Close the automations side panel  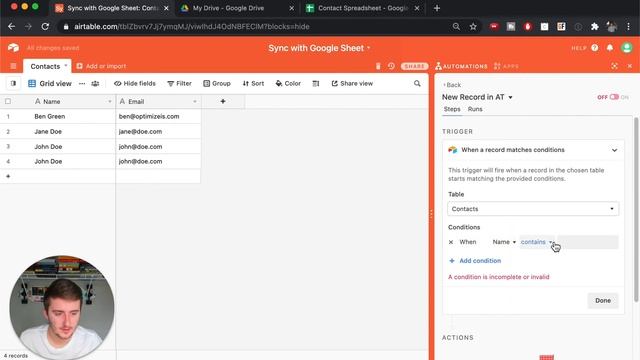tap(630, 66)
